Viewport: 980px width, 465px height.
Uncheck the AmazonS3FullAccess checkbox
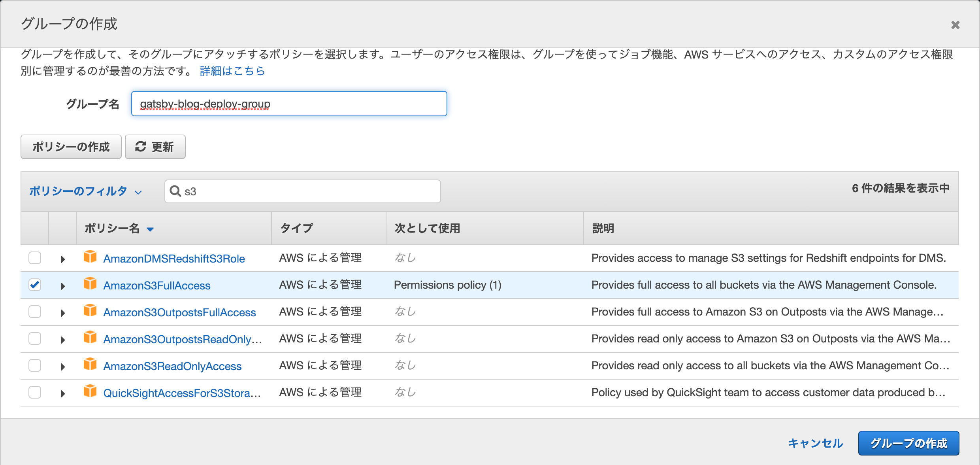coord(35,285)
